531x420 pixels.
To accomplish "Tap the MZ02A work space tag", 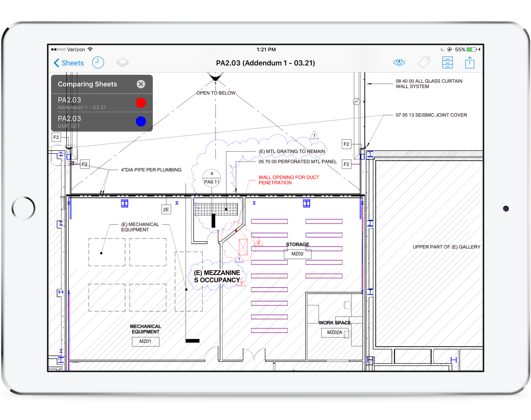I will coord(334,332).
